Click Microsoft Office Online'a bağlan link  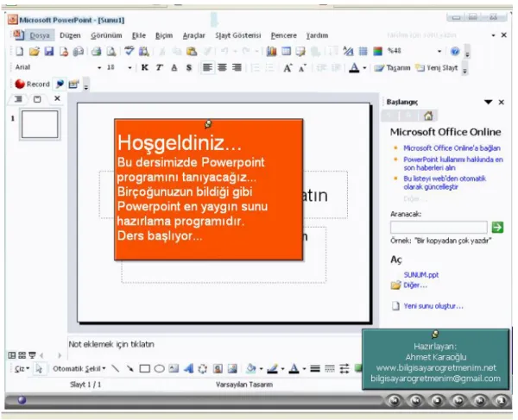(452, 148)
